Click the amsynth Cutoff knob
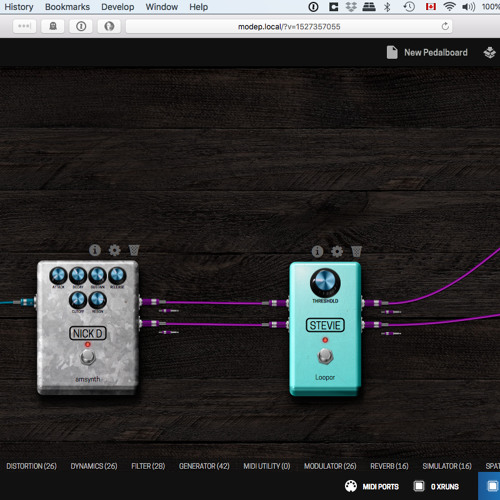This screenshot has width=500, height=500. (78, 300)
